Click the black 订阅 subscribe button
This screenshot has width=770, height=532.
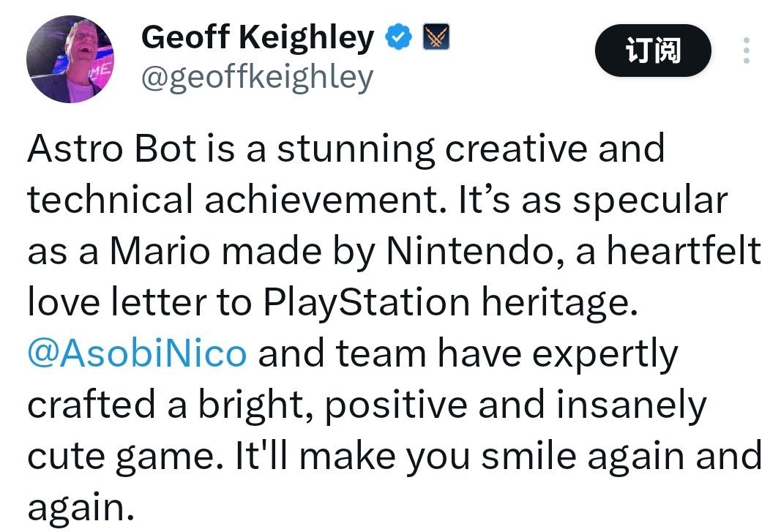coord(653,50)
